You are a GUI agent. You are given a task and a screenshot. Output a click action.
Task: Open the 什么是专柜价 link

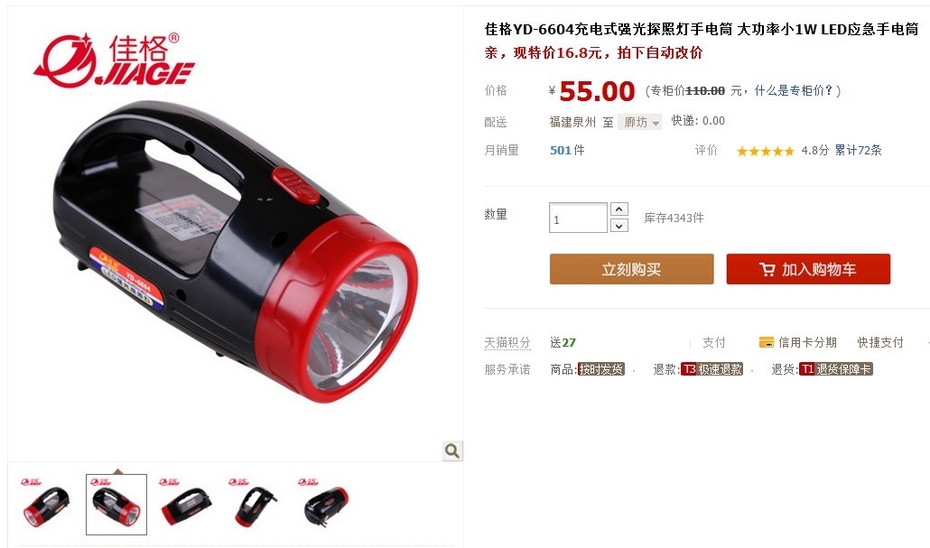794,91
